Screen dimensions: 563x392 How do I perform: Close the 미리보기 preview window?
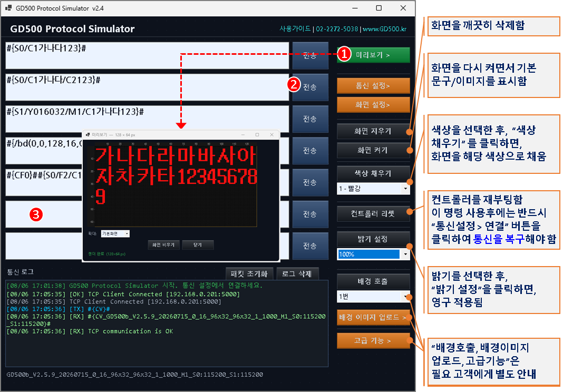tap(272, 134)
